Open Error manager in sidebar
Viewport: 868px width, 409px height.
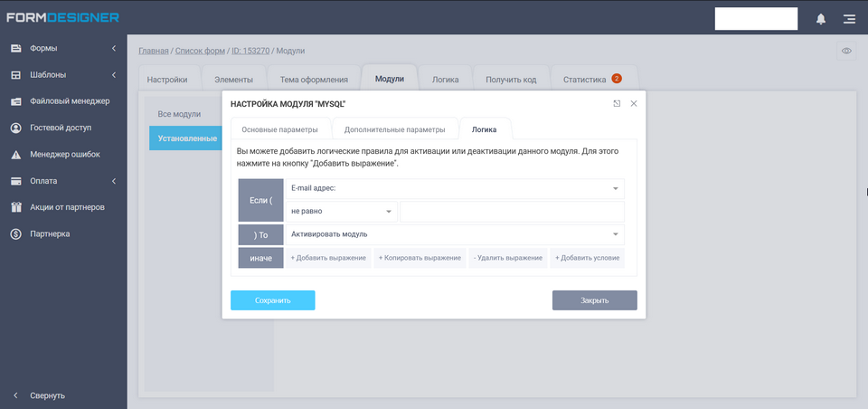pyautogui.click(x=65, y=154)
